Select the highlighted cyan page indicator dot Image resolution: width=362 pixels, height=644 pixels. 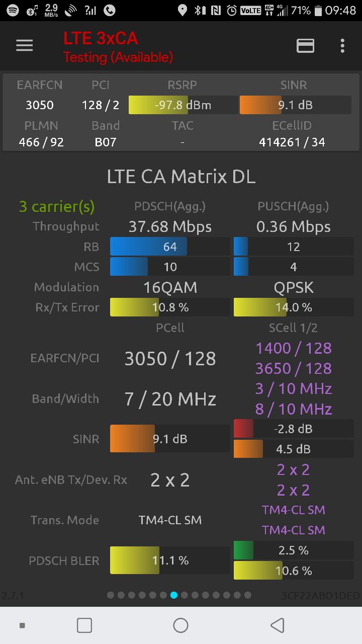pos(174,595)
